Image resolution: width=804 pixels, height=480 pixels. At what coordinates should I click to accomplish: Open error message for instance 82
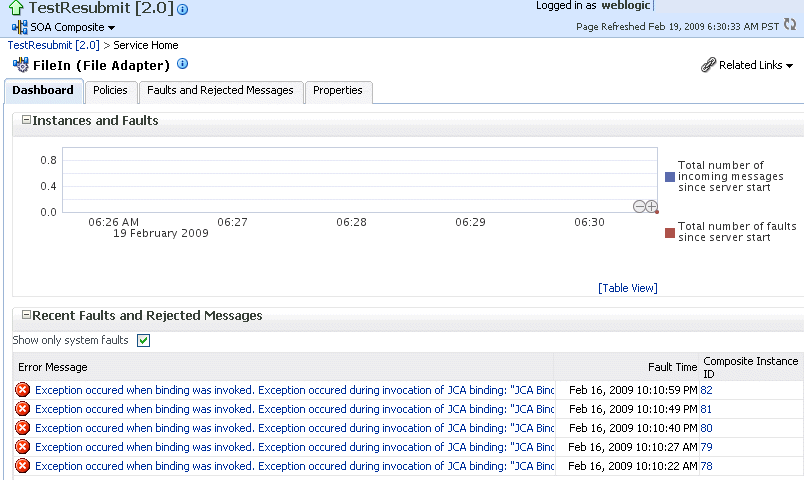(x=294, y=390)
